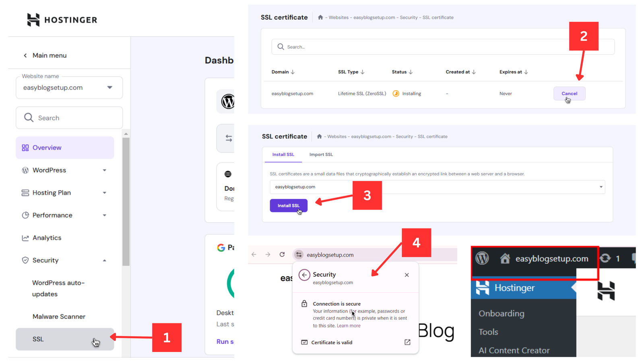Collapse the Security section chevron
Viewport: 644px width, 362px height.
click(x=105, y=260)
